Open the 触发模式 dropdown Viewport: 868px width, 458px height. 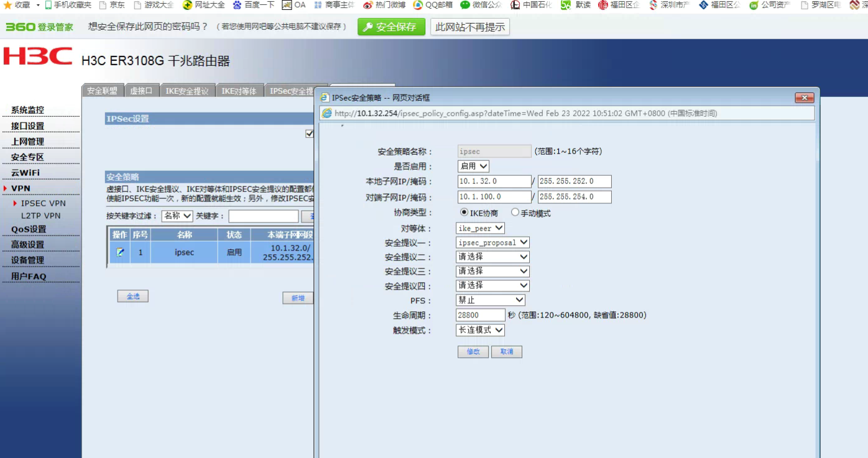point(480,330)
